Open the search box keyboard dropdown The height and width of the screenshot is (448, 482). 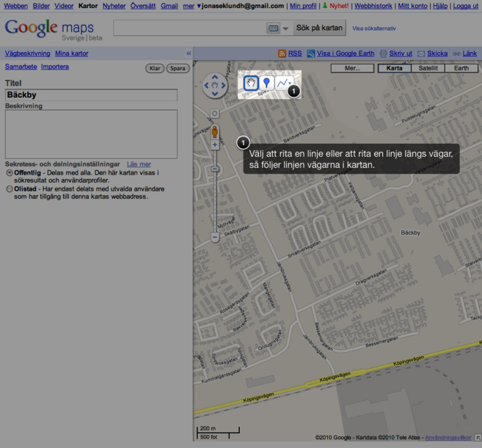point(278,29)
